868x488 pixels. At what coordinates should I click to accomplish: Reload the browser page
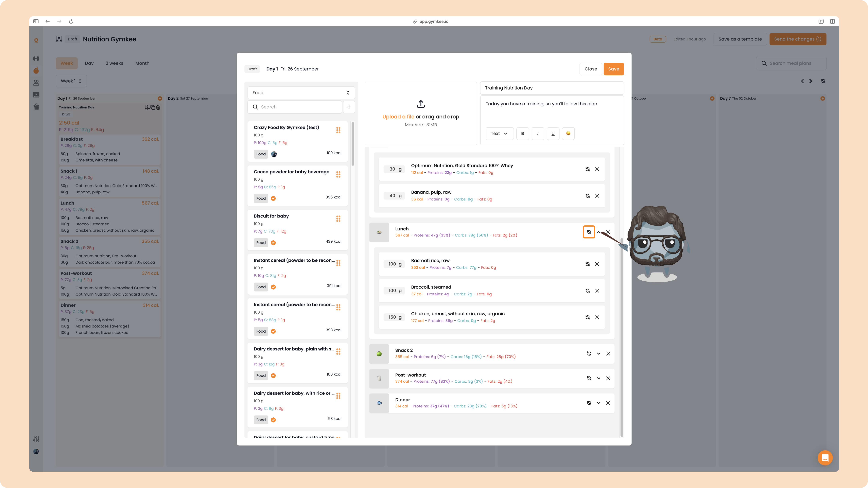click(x=71, y=21)
